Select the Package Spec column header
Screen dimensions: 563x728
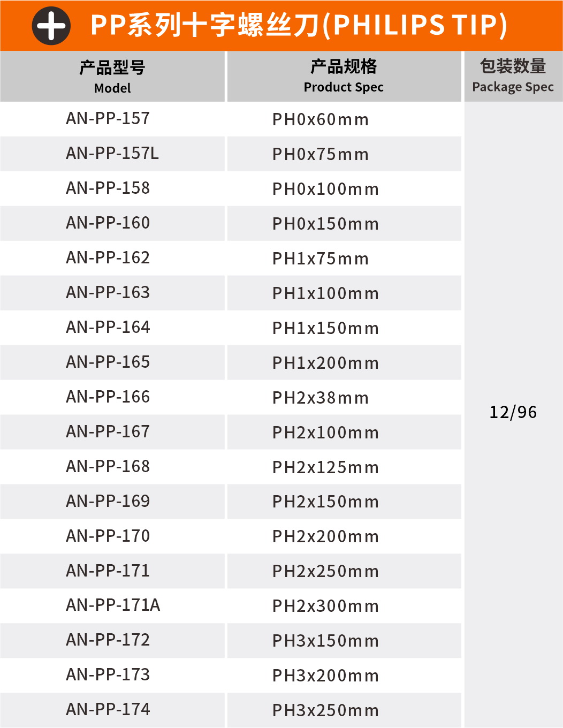tap(513, 76)
